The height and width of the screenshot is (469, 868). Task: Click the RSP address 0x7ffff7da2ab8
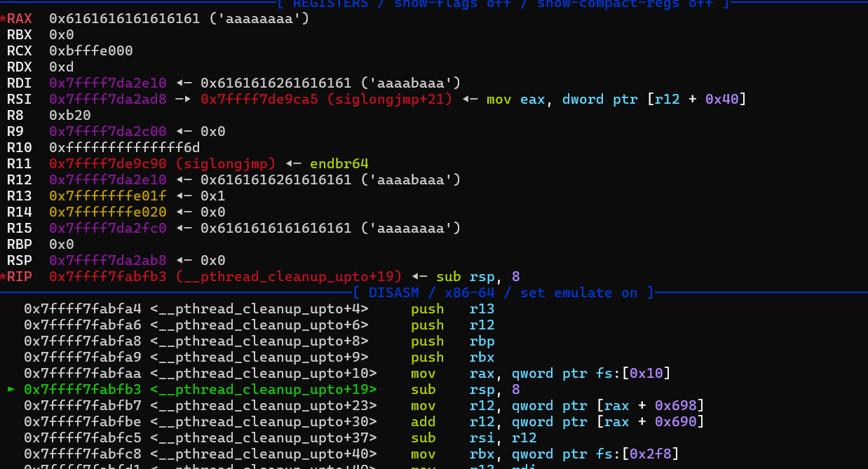click(107, 261)
